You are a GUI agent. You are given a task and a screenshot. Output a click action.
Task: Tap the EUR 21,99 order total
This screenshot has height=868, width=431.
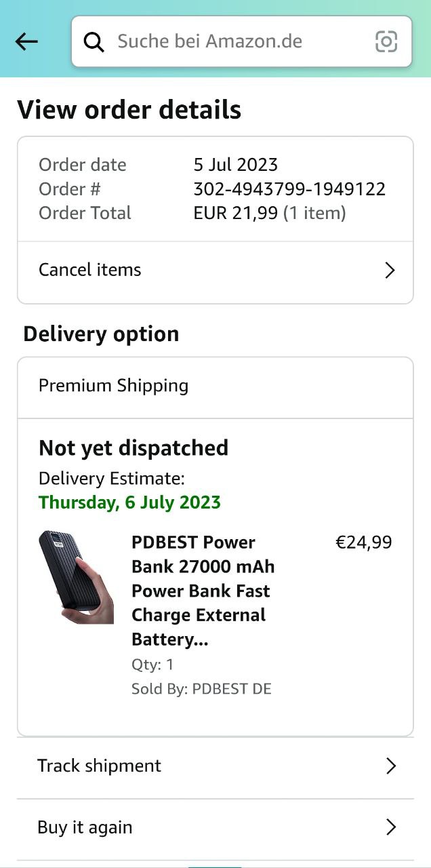point(236,214)
